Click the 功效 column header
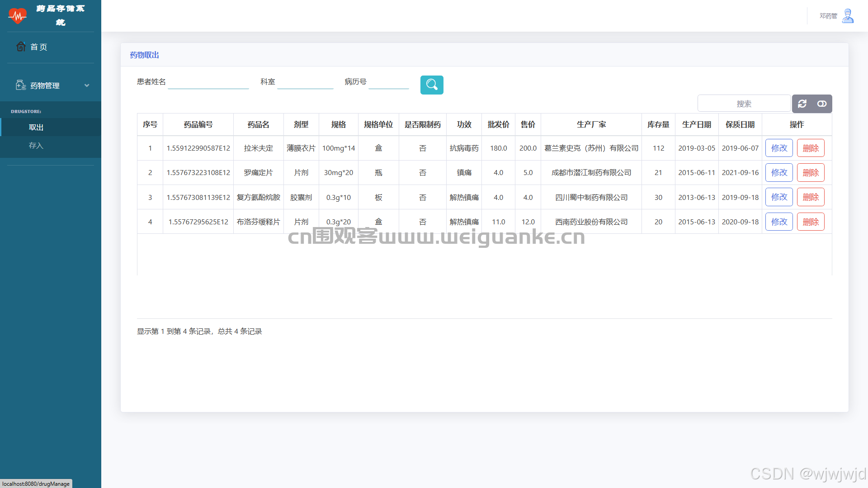The width and height of the screenshot is (868, 488). [464, 124]
